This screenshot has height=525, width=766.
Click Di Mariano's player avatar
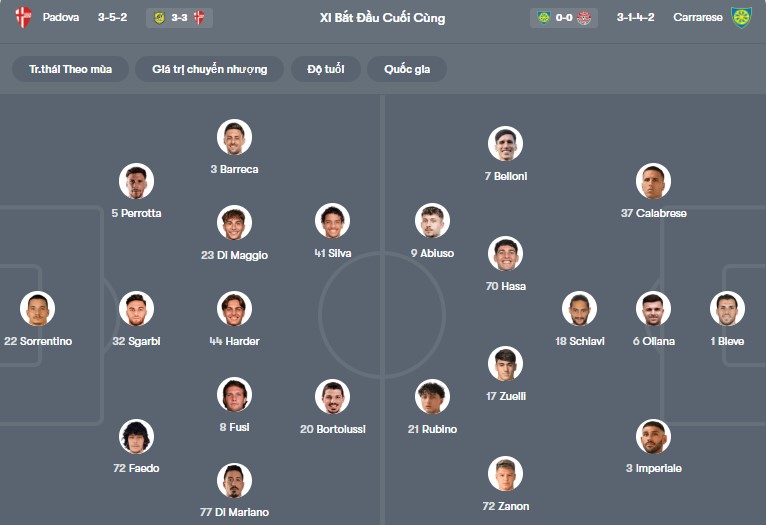(x=234, y=481)
